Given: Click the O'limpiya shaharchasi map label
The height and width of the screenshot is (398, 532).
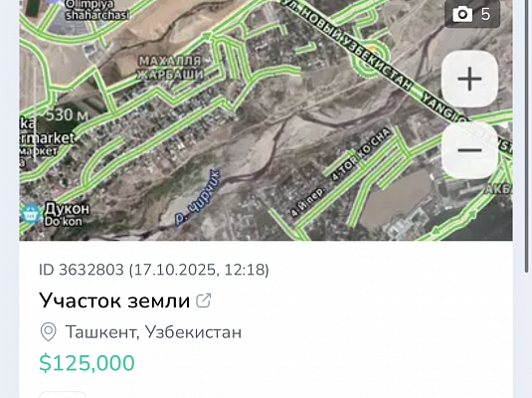Looking at the screenshot, I should 96,10.
